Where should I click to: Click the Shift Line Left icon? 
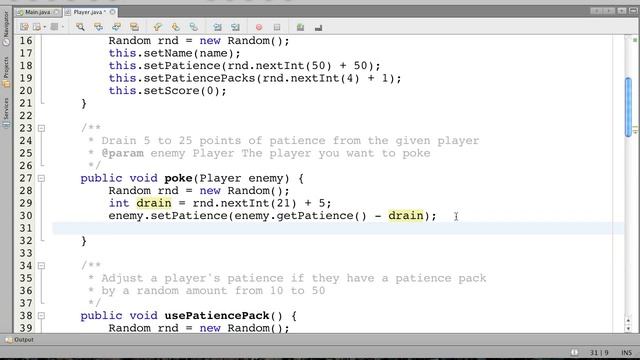217,27
